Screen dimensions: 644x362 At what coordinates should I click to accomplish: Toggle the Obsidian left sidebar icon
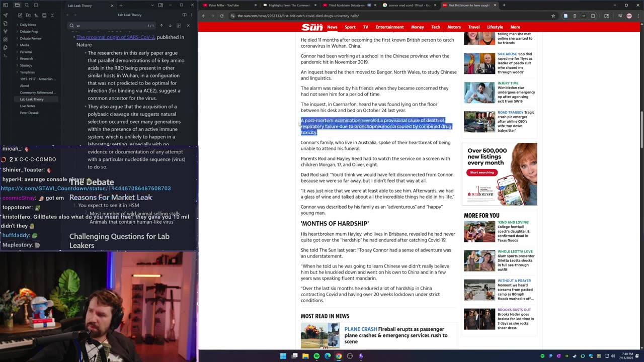[6, 5]
